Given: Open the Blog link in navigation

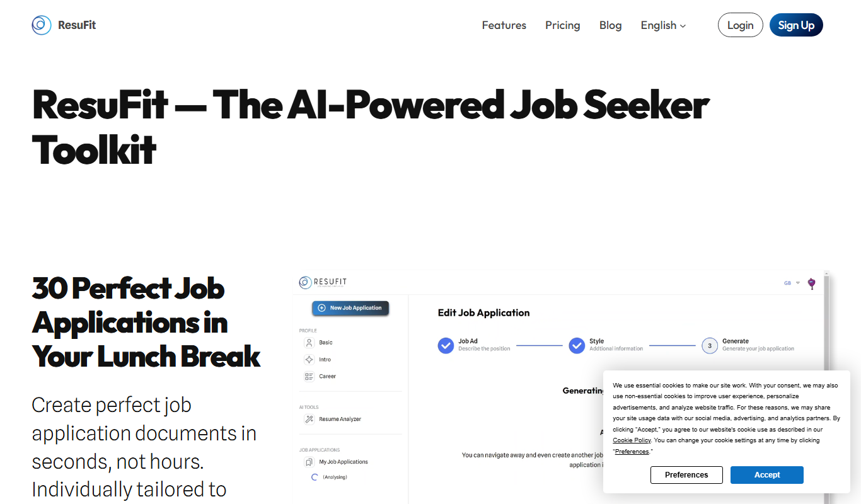Looking at the screenshot, I should tap(611, 25).
